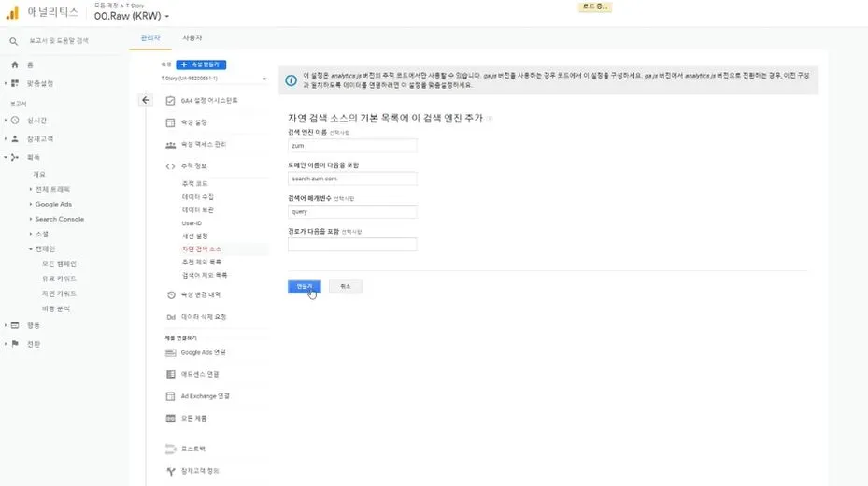Viewport: 868px width, 486px height.
Task: Click the 추적 정보 code brackets icon
Action: point(170,166)
